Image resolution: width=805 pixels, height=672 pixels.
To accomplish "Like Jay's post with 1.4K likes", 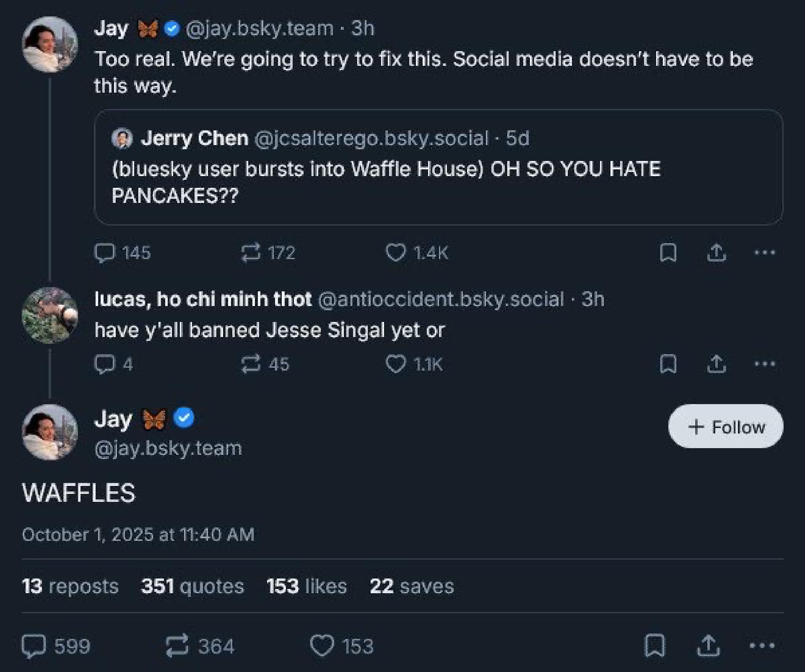I will coord(395,253).
